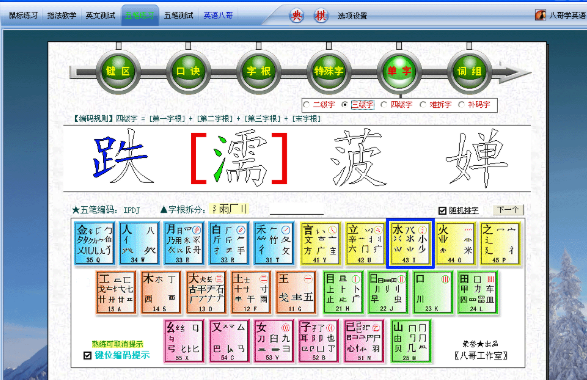Click the highlighted 水 I key tile

coord(410,243)
